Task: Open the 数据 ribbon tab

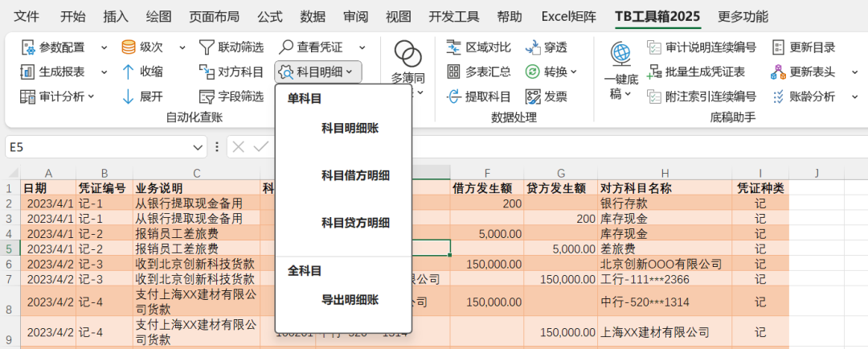Action: 313,17
